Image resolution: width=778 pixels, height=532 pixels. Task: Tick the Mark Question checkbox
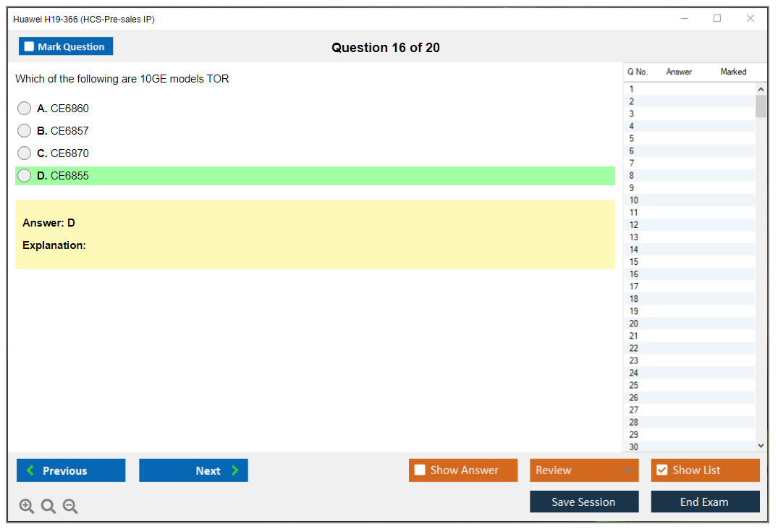pyautogui.click(x=30, y=47)
